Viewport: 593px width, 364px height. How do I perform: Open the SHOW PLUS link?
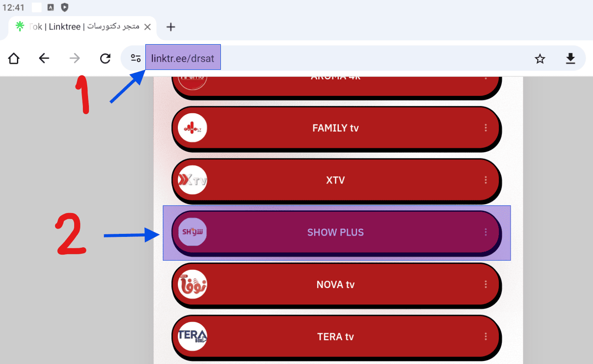[x=335, y=233]
